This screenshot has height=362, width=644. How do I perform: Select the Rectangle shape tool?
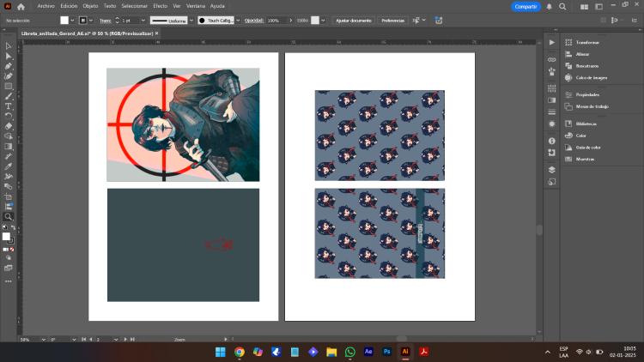coord(9,86)
